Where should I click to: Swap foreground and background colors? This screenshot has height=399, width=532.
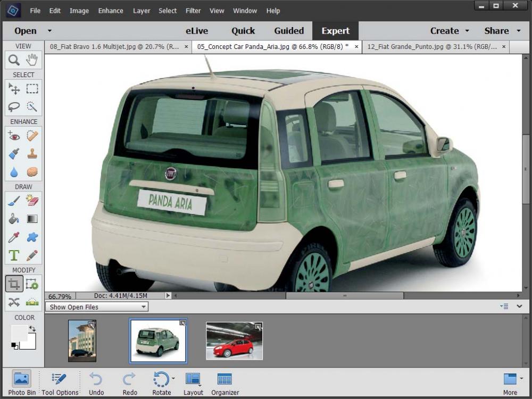coord(32,328)
